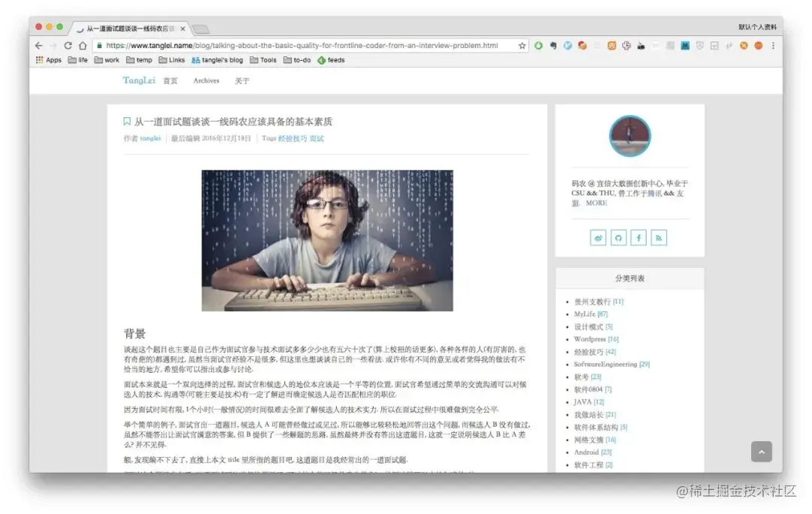
Task: Expand the Links bookmarks folder
Action: (x=171, y=60)
